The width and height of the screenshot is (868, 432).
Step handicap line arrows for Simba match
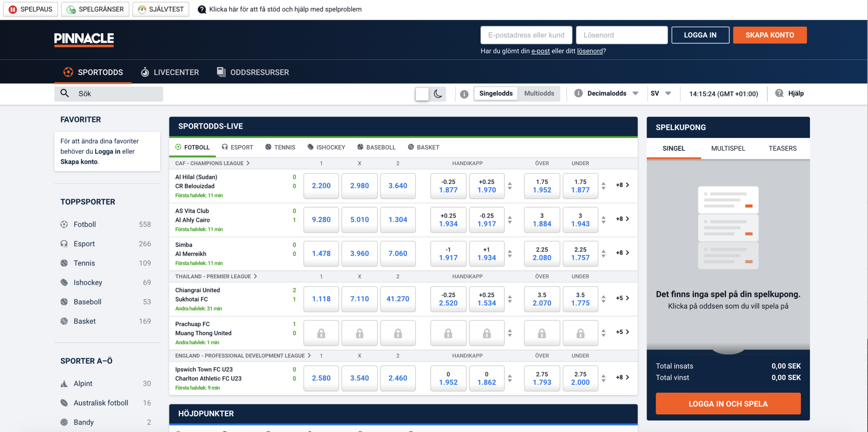[510, 254]
